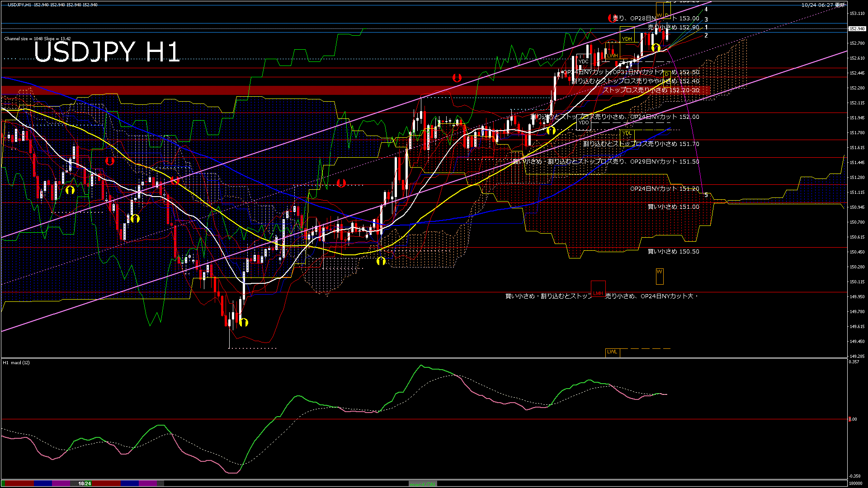Select the YDC yesterday-close marker
Image resolution: width=868 pixels, height=488 pixels.
(x=584, y=61)
